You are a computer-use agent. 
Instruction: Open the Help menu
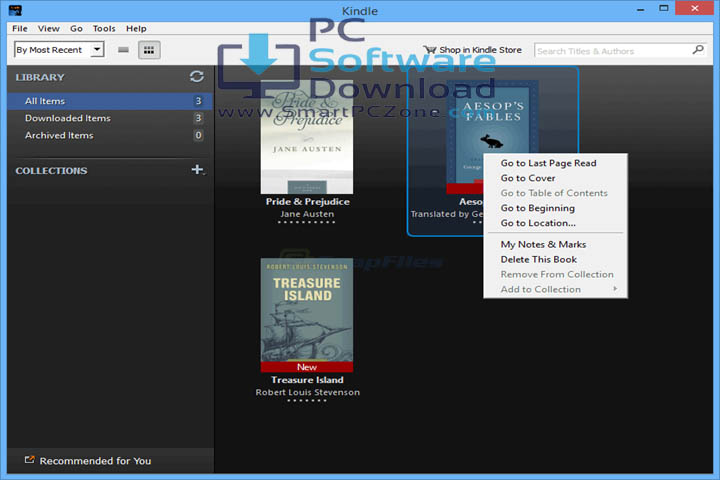(x=136, y=28)
